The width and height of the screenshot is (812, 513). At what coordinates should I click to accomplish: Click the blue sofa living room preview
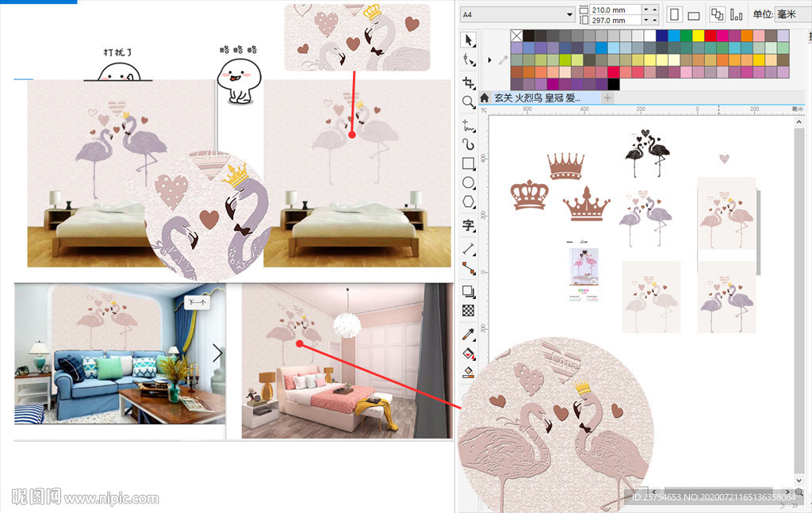tap(121, 354)
